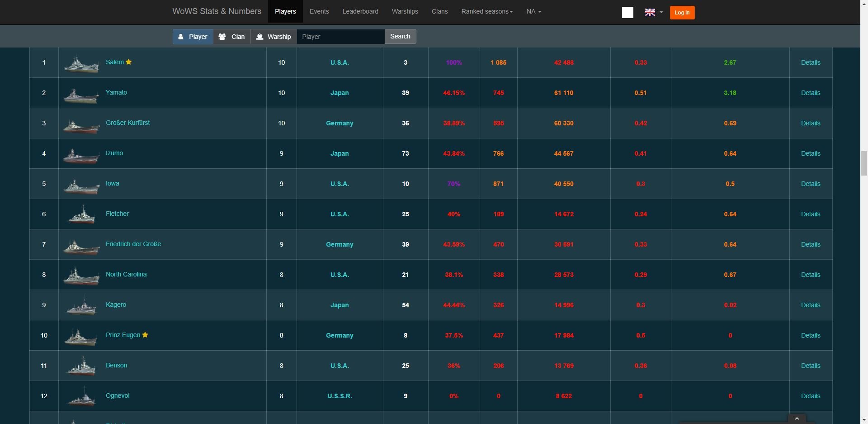
Task: Click the gold star next to Salem
Action: (129, 62)
